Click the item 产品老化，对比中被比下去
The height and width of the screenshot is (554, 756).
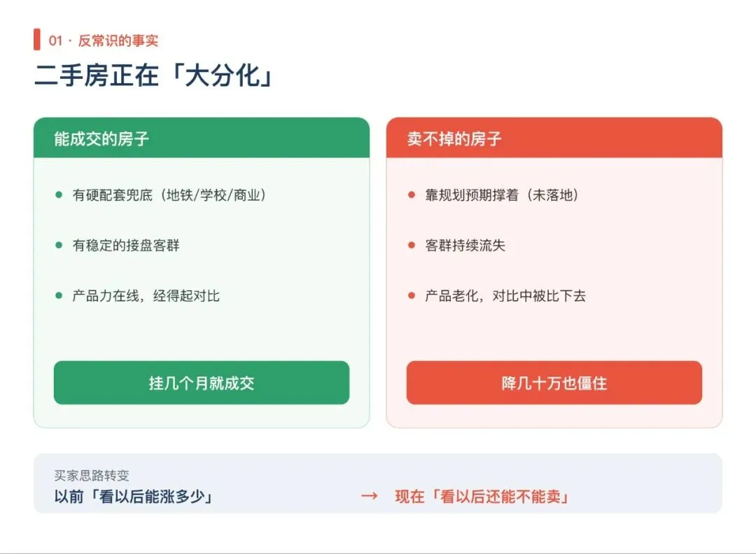click(505, 295)
